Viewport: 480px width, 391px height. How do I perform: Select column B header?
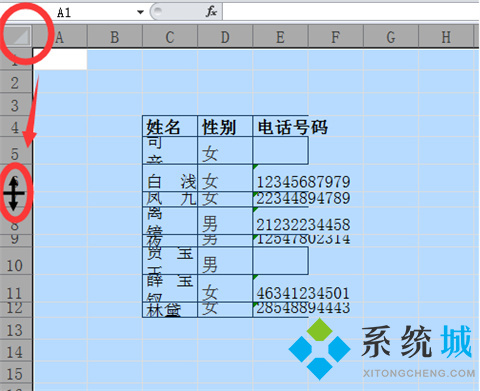point(115,37)
